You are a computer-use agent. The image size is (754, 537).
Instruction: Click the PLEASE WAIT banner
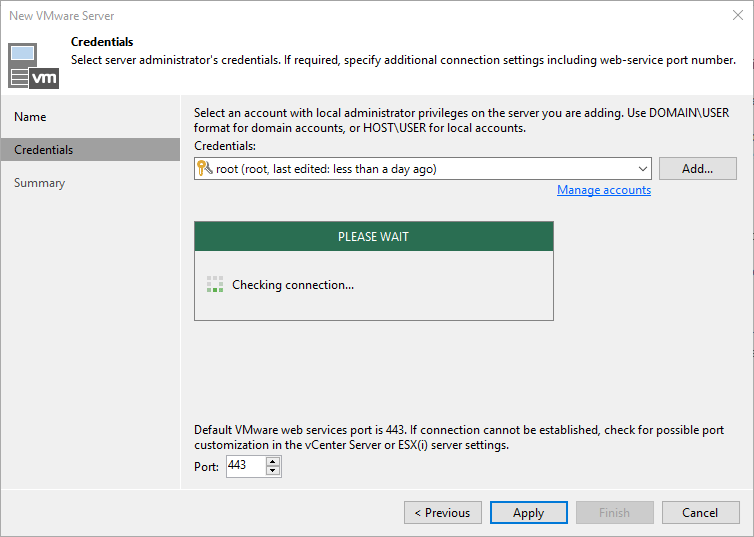[374, 237]
